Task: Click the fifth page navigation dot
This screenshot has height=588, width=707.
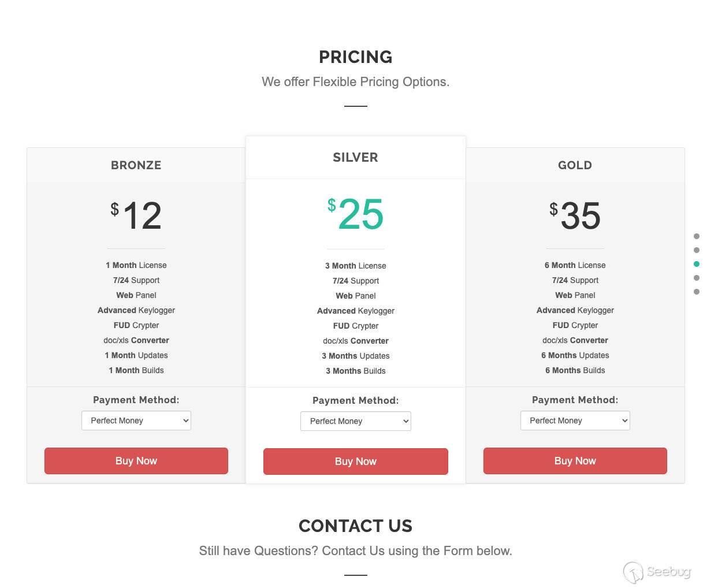Action: [697, 292]
